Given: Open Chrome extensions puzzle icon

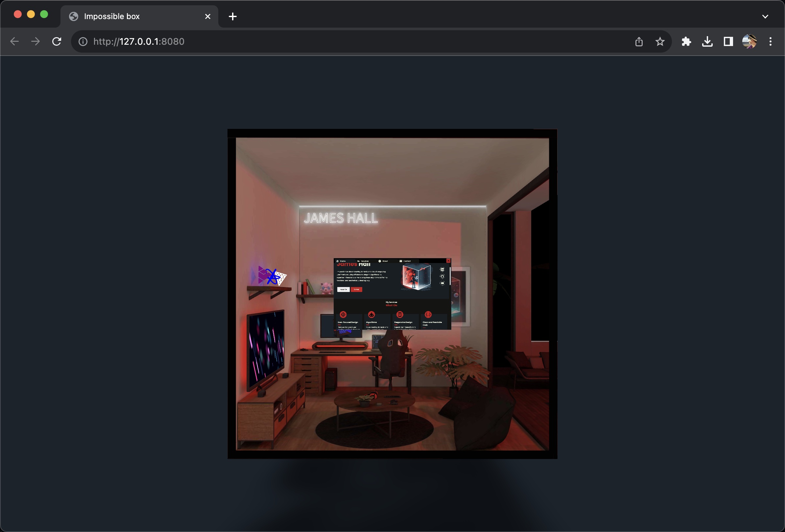Looking at the screenshot, I should pos(686,41).
